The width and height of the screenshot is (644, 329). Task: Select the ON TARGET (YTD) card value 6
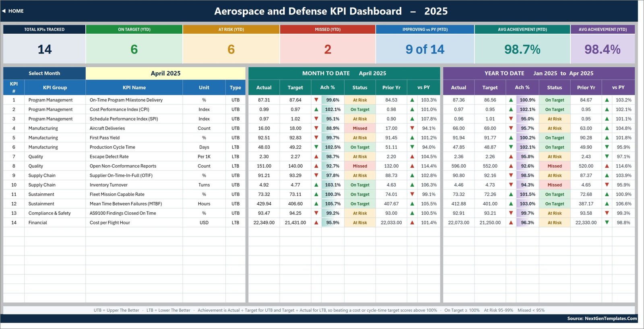134,49
